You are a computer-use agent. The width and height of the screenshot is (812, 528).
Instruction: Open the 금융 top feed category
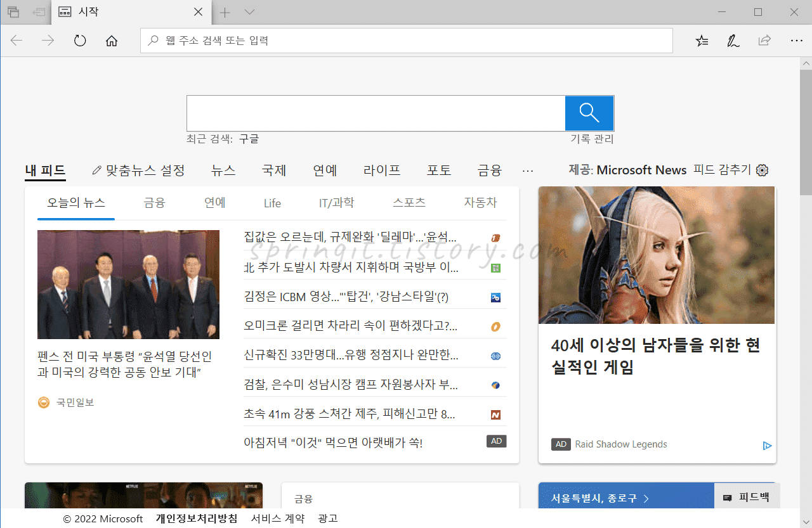490,170
